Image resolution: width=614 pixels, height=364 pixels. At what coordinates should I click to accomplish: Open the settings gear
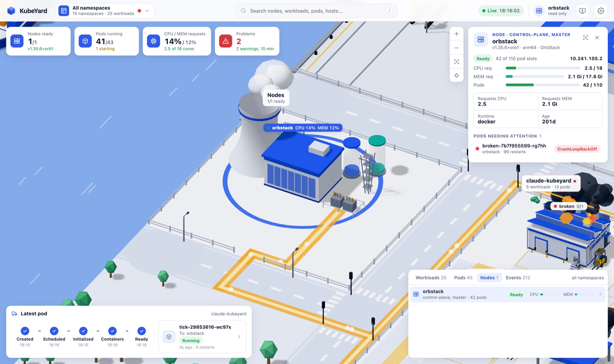coord(601,11)
